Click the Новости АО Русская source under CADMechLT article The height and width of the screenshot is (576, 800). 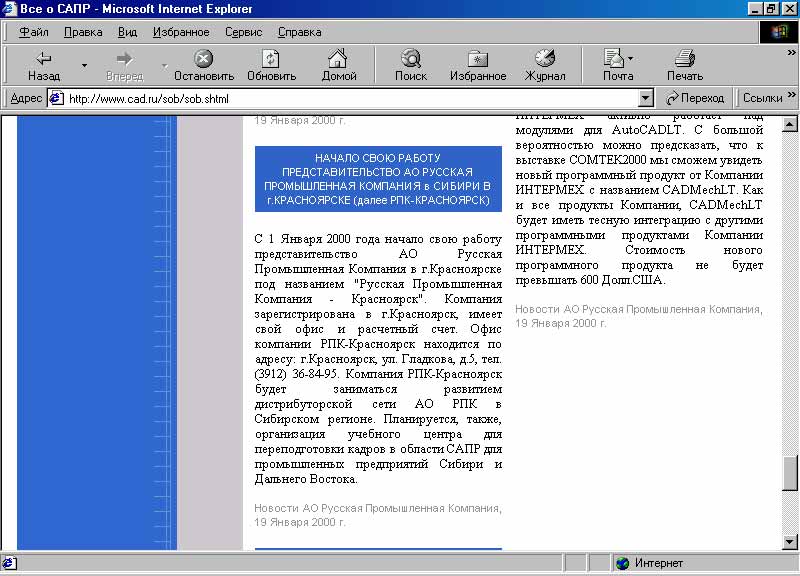click(639, 316)
